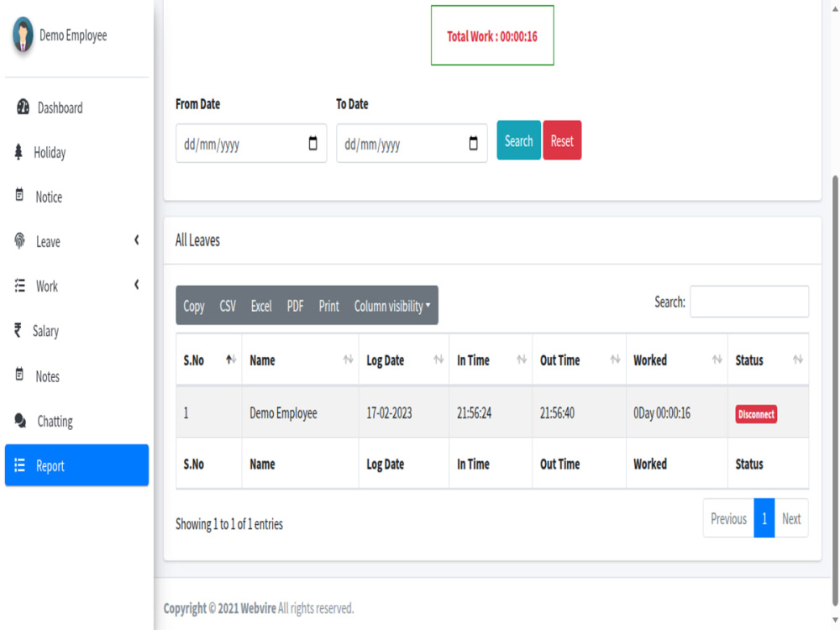Image resolution: width=840 pixels, height=630 pixels.
Task: Sort table by Out Time arrows
Action: click(616, 360)
